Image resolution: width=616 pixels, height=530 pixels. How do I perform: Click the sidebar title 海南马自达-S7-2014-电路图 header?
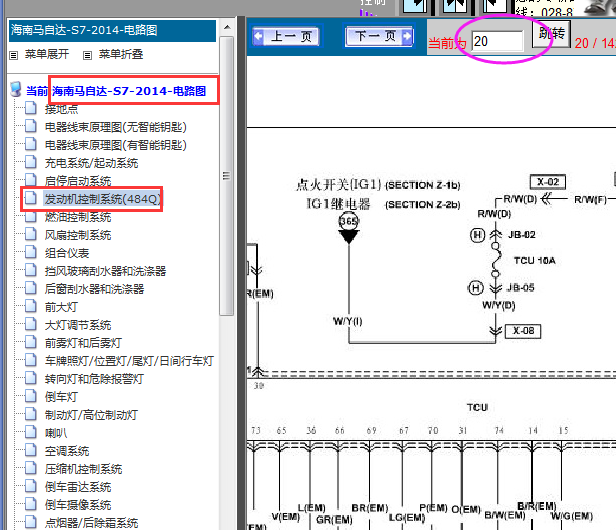(112, 31)
